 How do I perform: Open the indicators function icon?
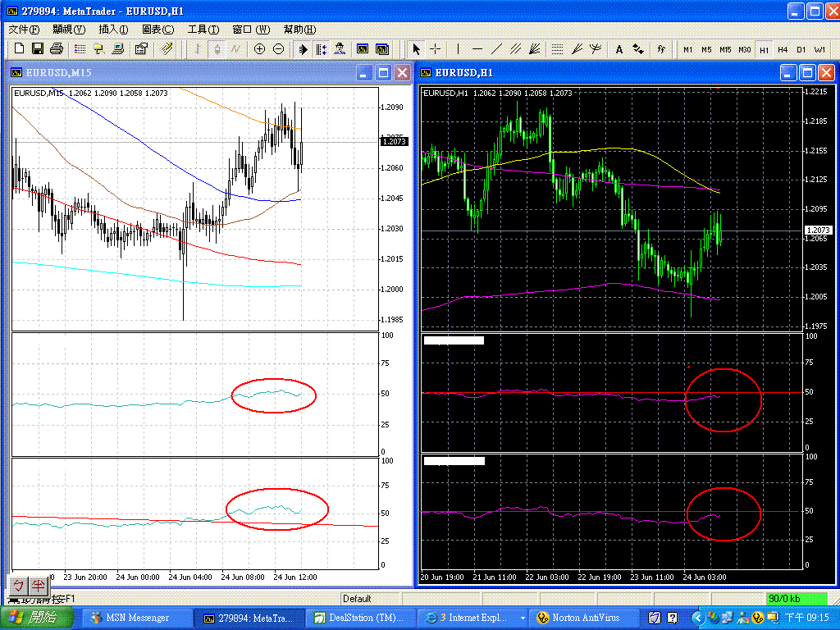[661, 48]
